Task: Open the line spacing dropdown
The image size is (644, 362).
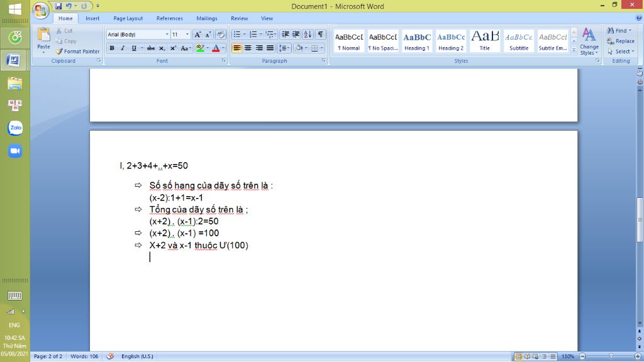Action: (x=284, y=48)
